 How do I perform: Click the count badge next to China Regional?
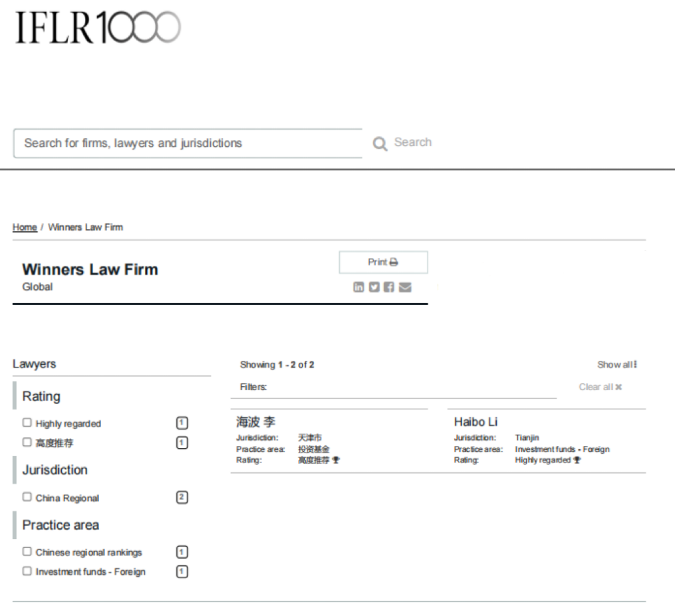[x=182, y=497]
